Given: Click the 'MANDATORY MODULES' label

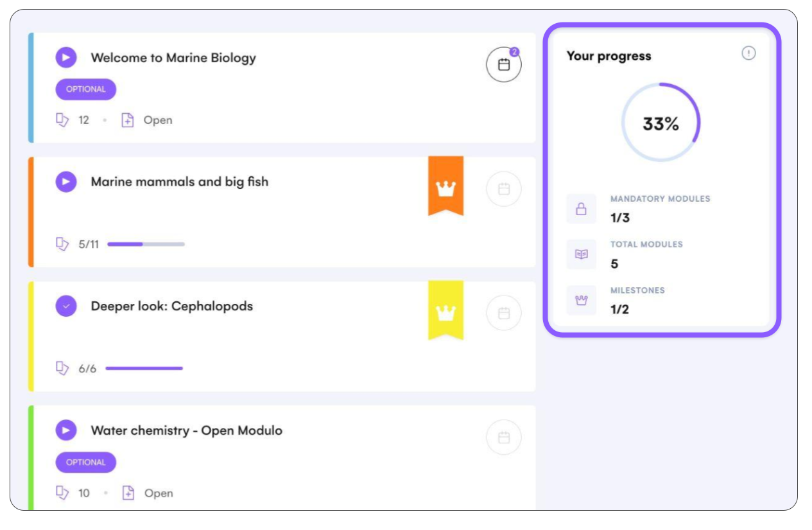Looking at the screenshot, I should tap(661, 199).
